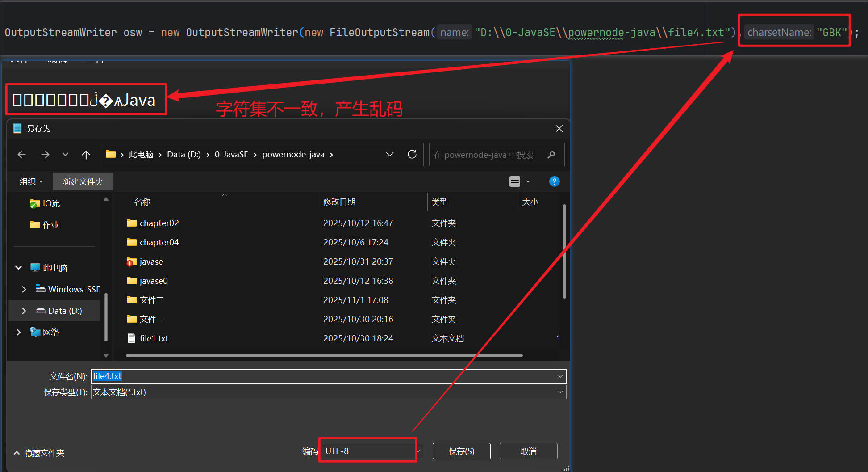Click the up-one-level arrow
Image resolution: width=868 pixels, height=472 pixels.
[86, 154]
